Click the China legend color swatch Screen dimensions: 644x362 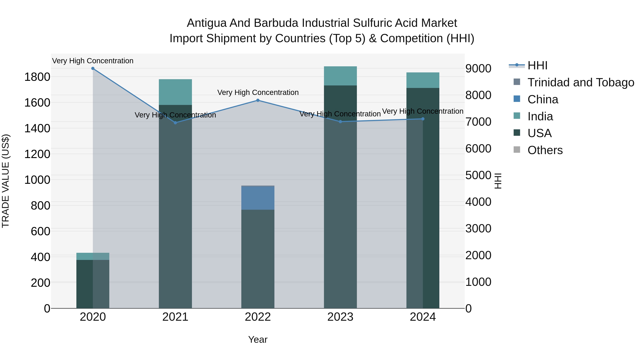[x=517, y=99]
